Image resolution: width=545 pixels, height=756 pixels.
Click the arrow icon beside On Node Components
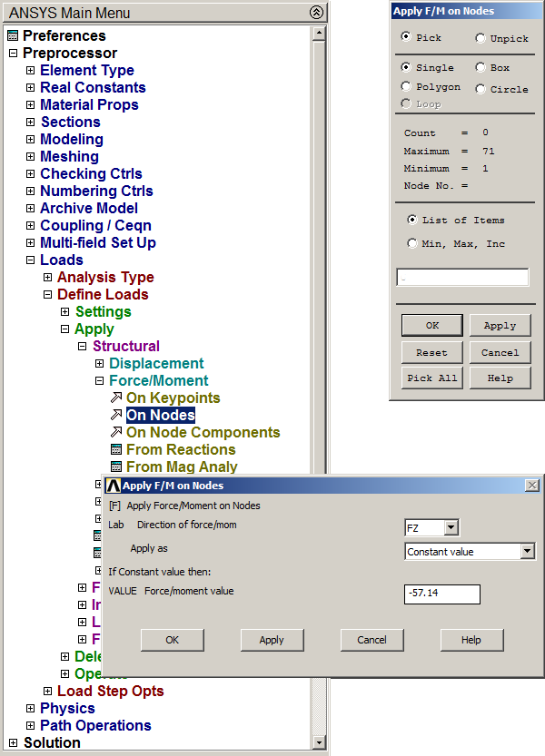click(115, 433)
